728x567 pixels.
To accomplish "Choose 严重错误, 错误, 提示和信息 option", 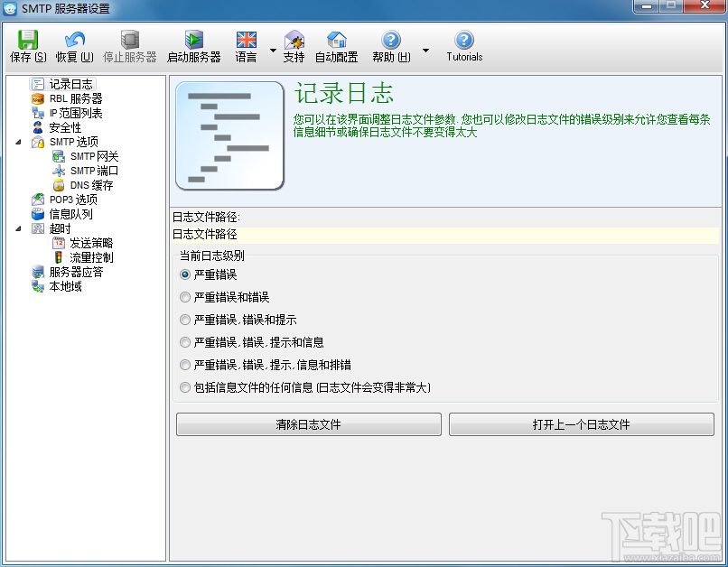I will (x=185, y=342).
